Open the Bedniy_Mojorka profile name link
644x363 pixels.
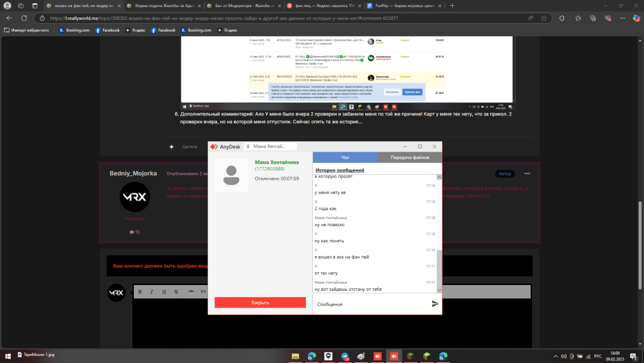click(x=133, y=173)
